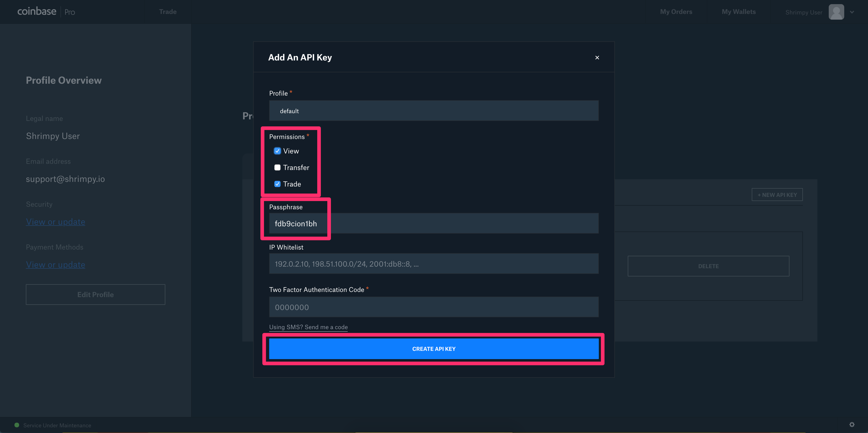Click the Two Factor Authentication Code field
This screenshot has width=868, height=433.
tap(433, 306)
